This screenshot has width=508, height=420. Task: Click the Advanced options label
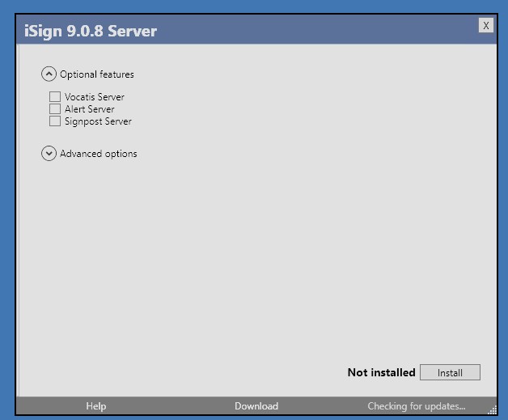[99, 154]
